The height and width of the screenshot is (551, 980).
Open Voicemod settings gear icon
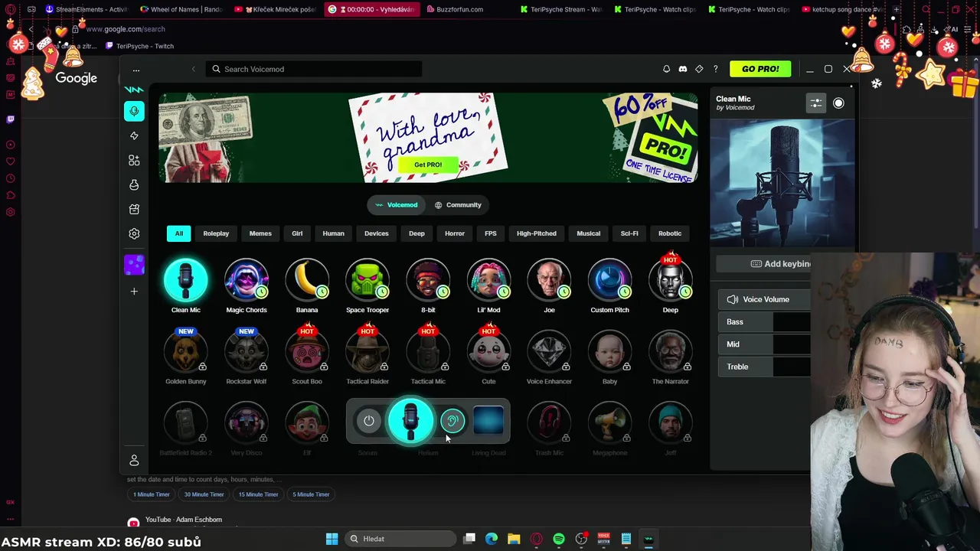[x=134, y=233]
